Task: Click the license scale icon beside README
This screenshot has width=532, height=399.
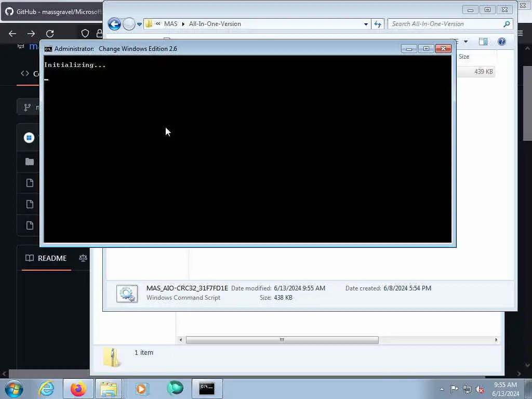Action: (83, 258)
